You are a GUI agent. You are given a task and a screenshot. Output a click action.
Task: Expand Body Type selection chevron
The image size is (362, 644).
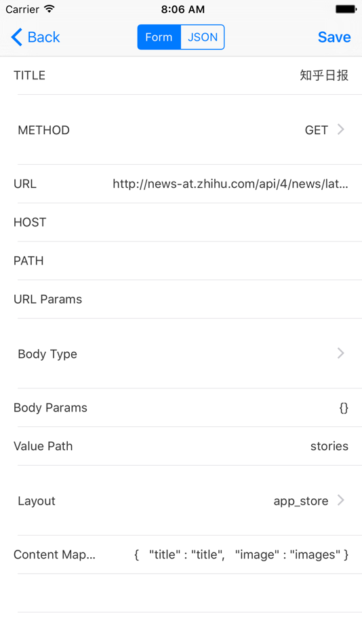(340, 353)
